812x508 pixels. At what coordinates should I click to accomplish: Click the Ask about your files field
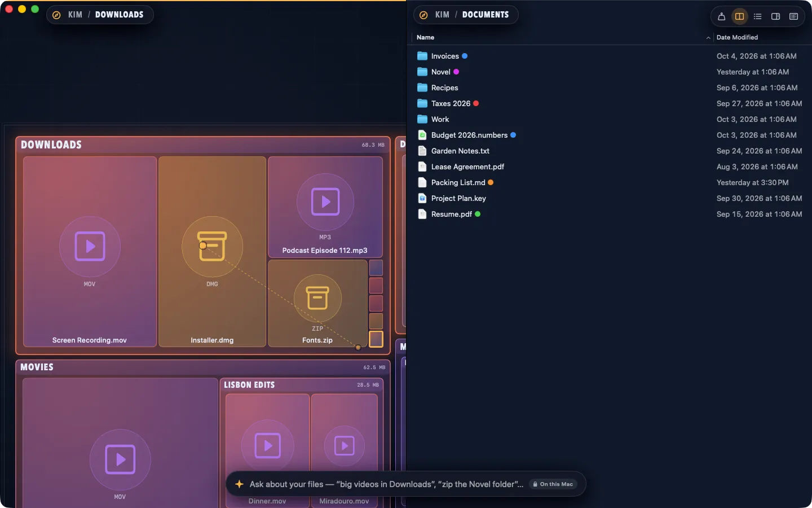click(x=386, y=484)
